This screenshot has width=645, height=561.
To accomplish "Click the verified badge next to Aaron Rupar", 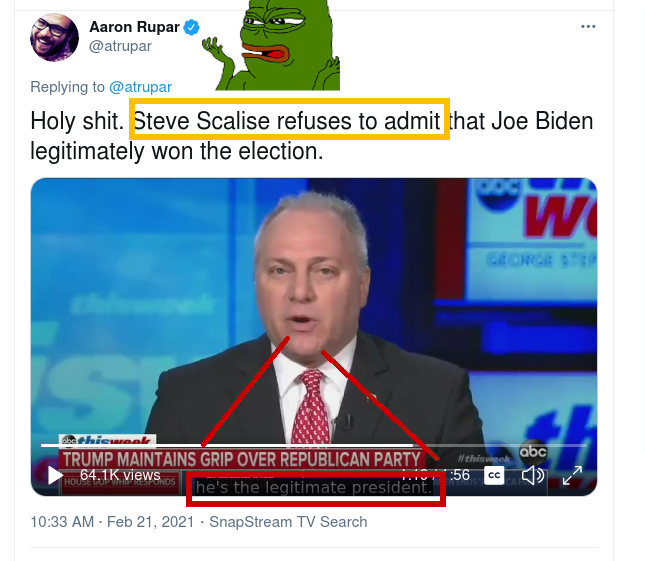I will (x=191, y=28).
